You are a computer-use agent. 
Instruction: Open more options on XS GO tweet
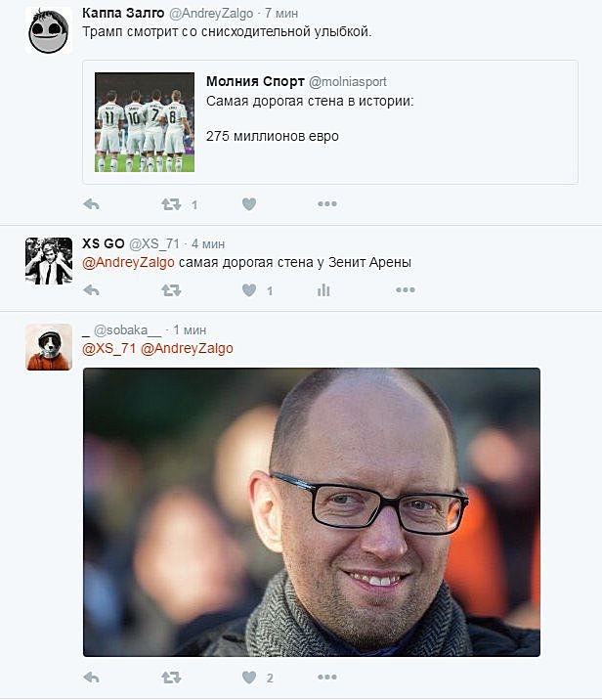(406, 290)
